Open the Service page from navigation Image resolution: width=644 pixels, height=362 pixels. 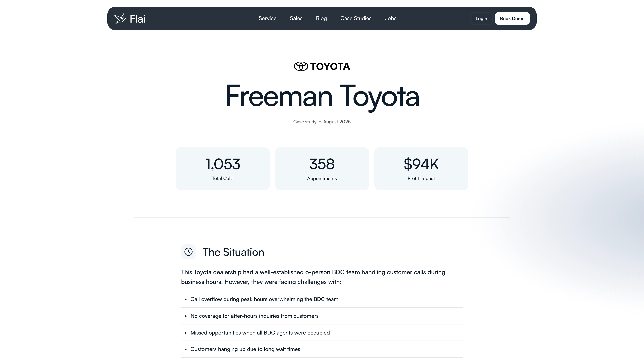267,18
